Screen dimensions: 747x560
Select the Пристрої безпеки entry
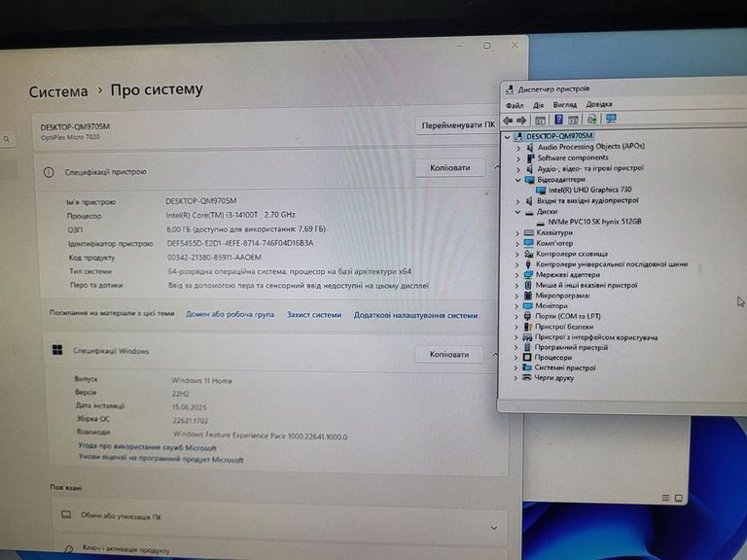pos(564,327)
